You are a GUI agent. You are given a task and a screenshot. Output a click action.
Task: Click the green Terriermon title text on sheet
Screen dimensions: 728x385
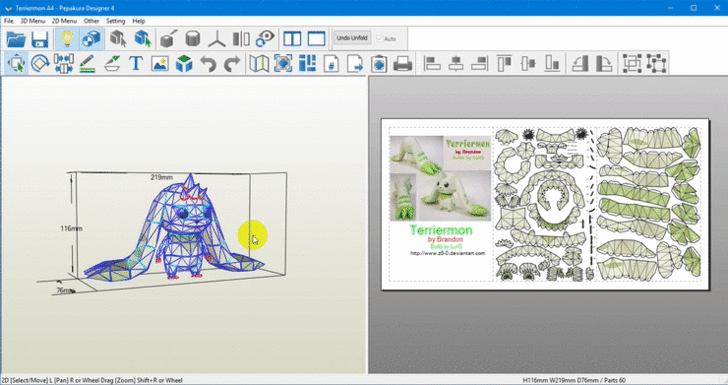pyautogui.click(x=441, y=230)
